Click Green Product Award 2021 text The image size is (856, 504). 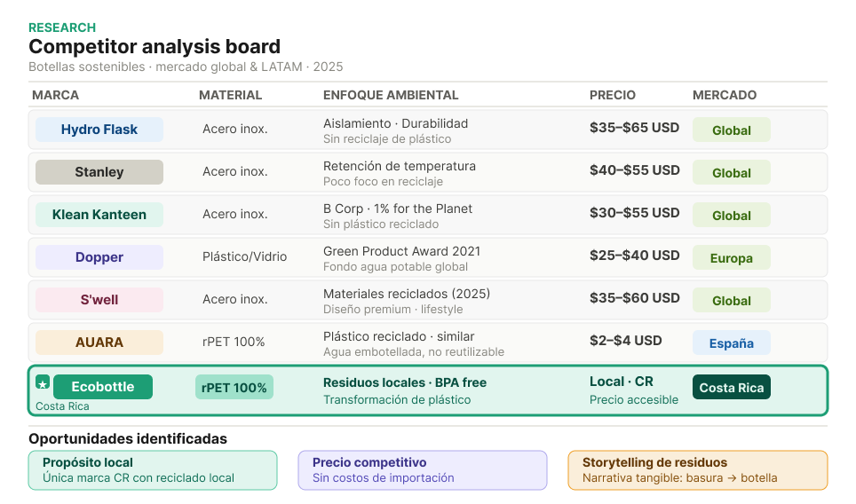click(401, 251)
